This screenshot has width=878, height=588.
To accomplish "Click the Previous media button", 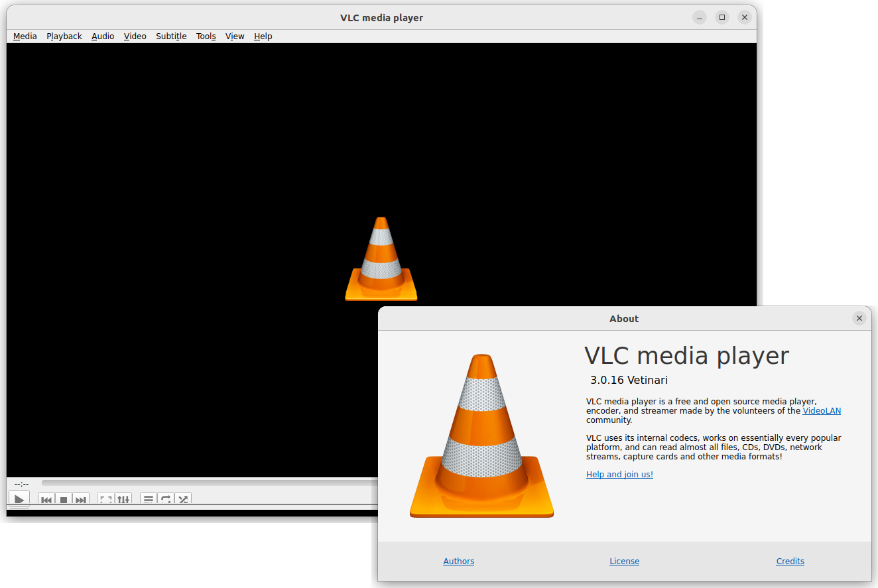I will tap(46, 499).
